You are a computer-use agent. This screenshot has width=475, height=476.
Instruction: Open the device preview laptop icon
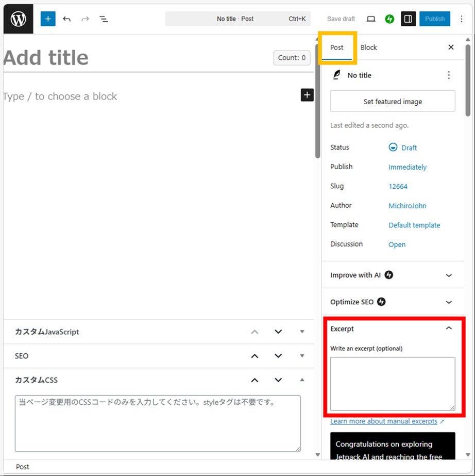pyautogui.click(x=371, y=19)
